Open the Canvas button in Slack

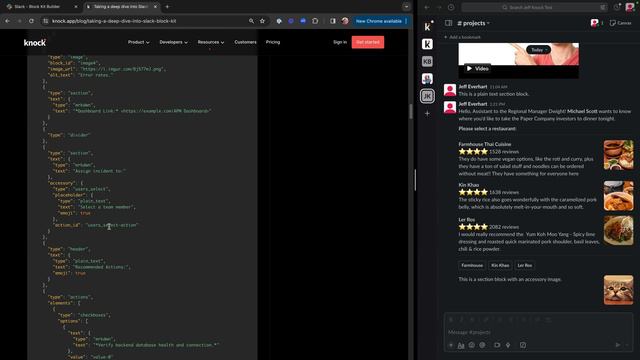tap(620, 23)
